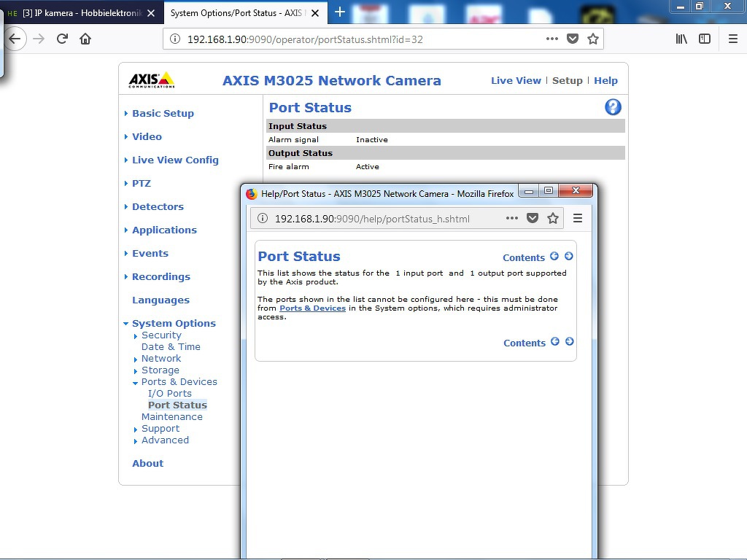Open the I/O Ports page
This screenshot has width=747, height=560.
[169, 393]
